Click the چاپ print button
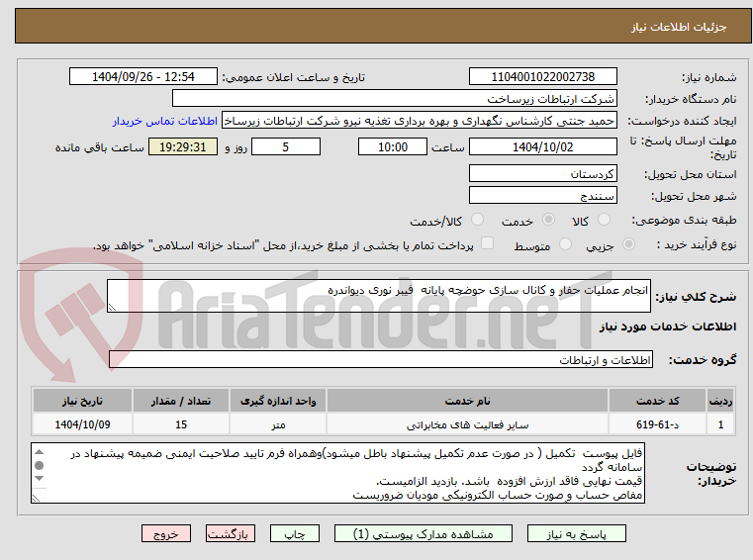Screen dimensions: 753x560 pyautogui.click(x=295, y=533)
